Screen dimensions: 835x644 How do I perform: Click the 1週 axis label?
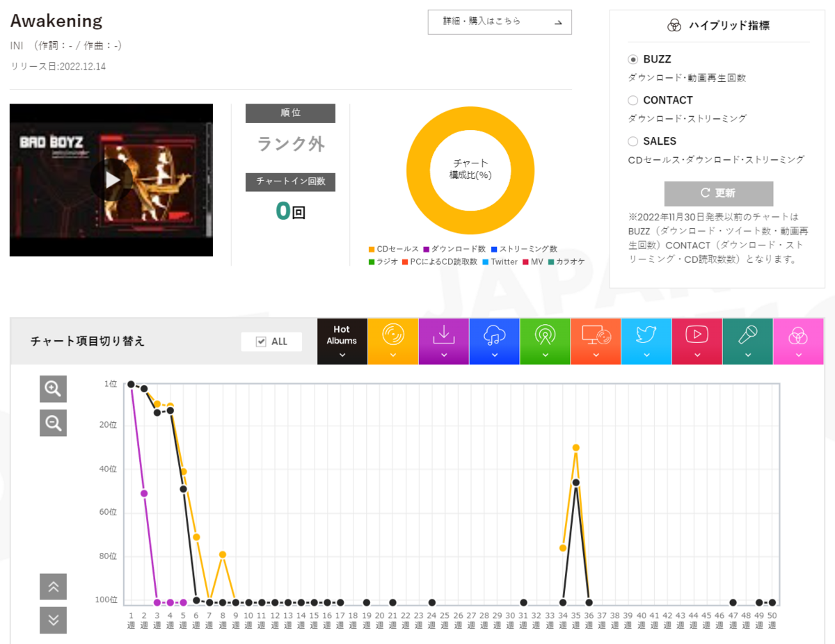click(x=131, y=620)
